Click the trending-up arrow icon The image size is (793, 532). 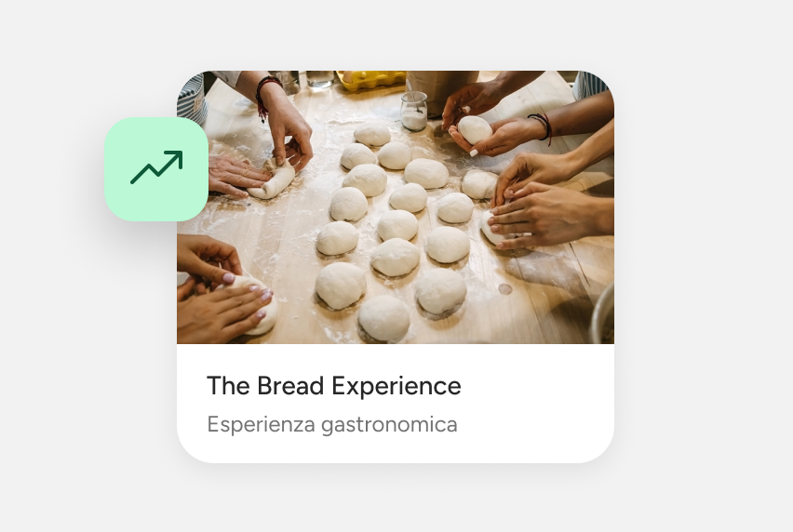point(156,167)
